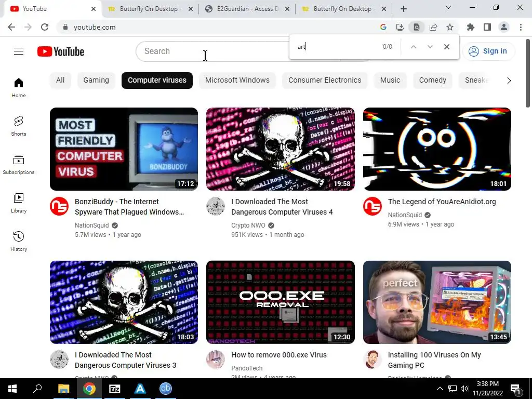Go to Home in sidebar
Screen dimensions: 532x399
coord(19,88)
